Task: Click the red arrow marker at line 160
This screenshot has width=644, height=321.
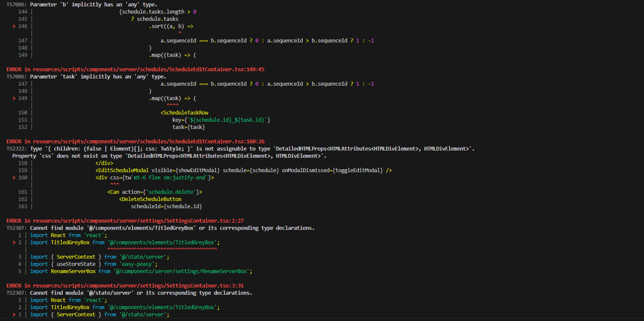Action: pos(14,178)
